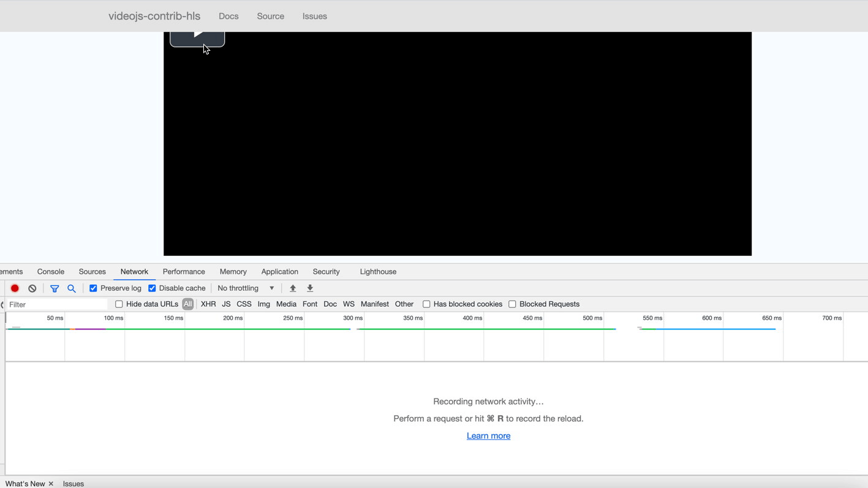The image size is (868, 488).
Task: Open the Application tab
Action: coord(280,272)
